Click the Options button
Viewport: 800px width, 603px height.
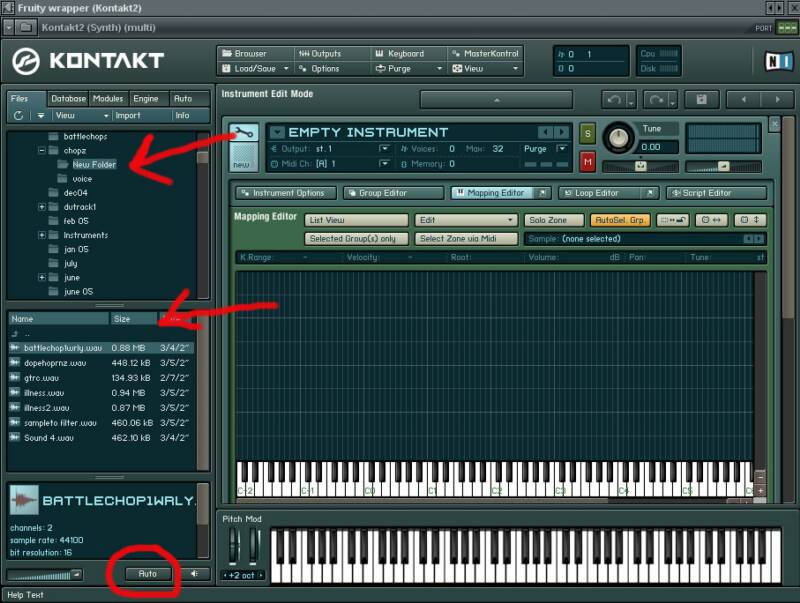pos(332,68)
